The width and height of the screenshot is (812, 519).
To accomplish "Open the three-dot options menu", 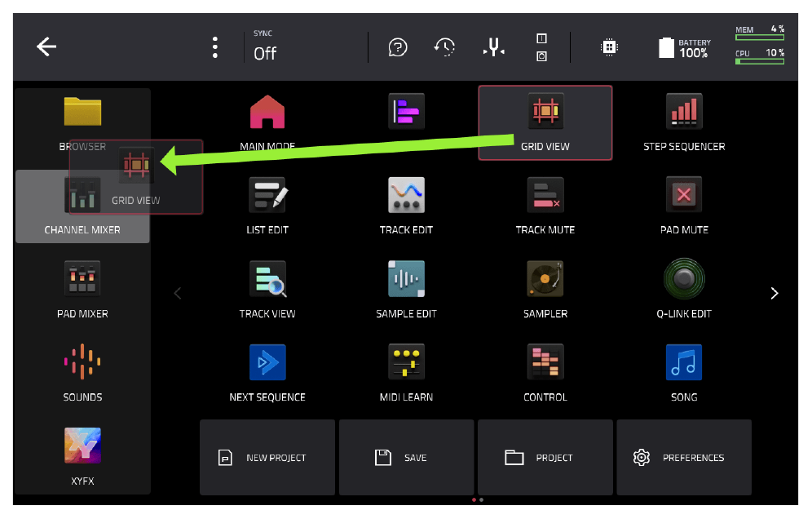I will (x=215, y=47).
